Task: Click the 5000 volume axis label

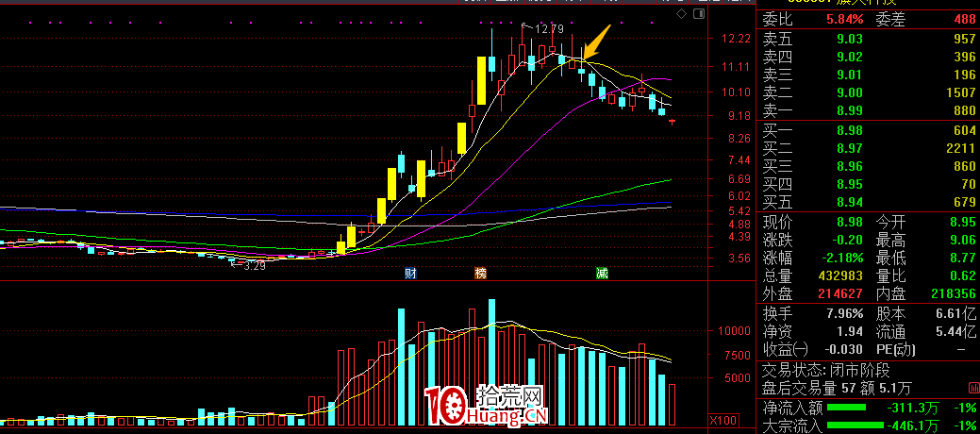Action: (737, 378)
